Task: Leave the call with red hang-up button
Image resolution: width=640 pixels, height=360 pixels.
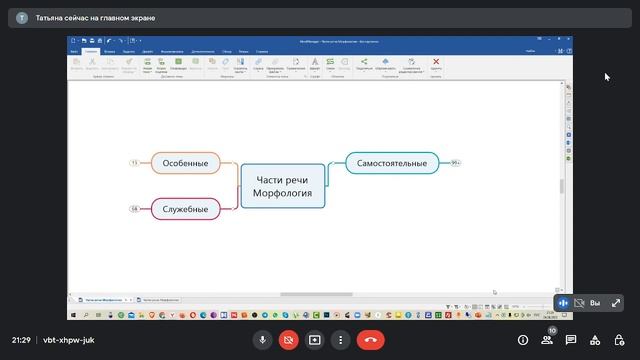Action: tap(371, 340)
